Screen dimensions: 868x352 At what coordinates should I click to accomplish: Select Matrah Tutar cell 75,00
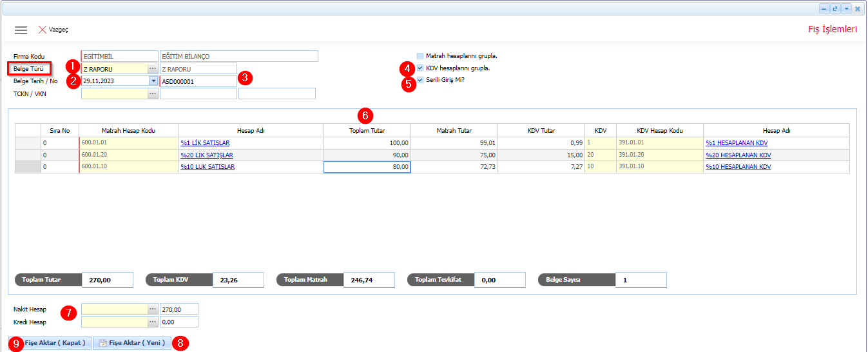click(454, 155)
